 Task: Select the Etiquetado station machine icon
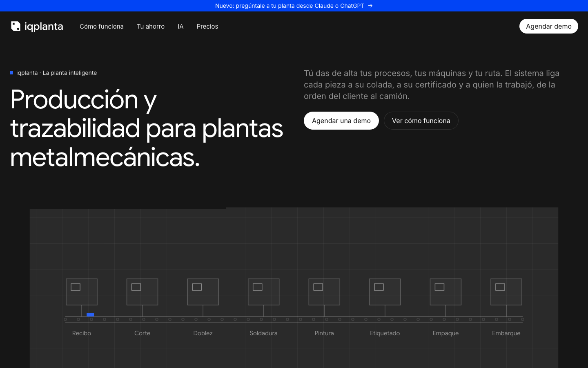pos(385,292)
